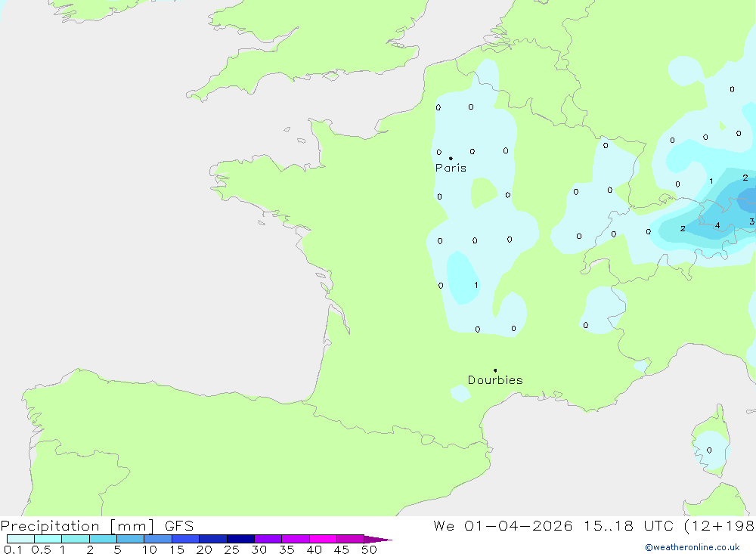
Task: Click the Paris city marker dot
Action: 451,158
